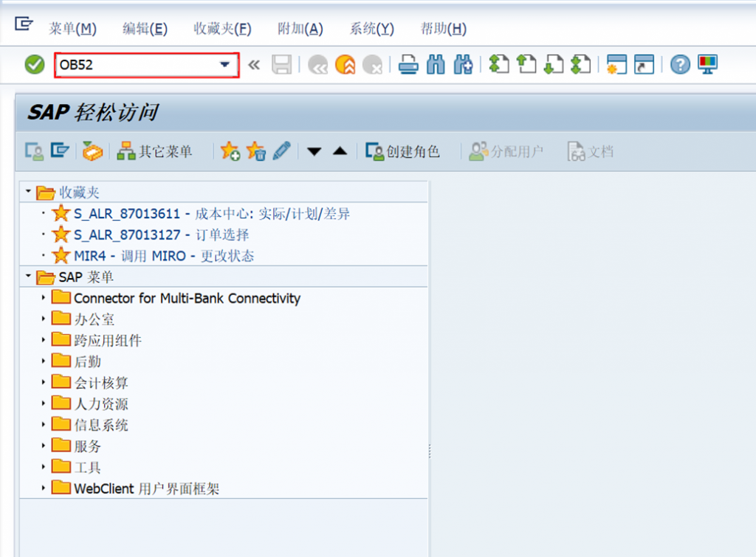756x557 pixels.
Task: Open the 附加(A) menu
Action: (300, 29)
